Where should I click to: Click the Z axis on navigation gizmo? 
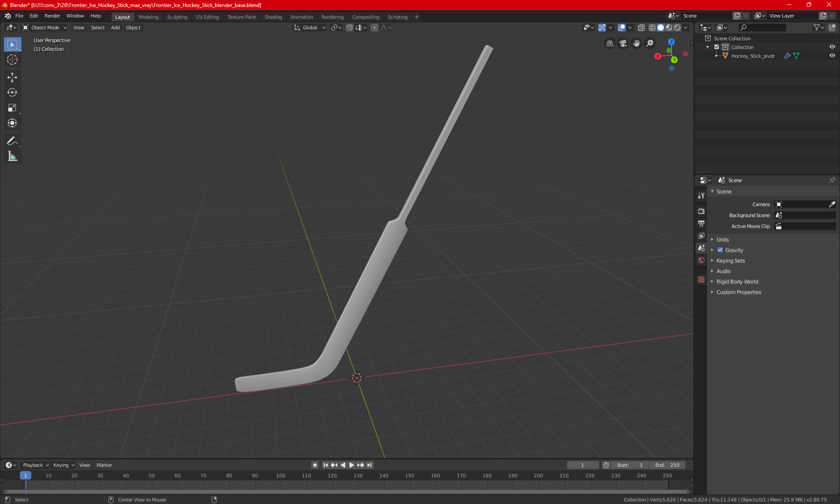[671, 42]
